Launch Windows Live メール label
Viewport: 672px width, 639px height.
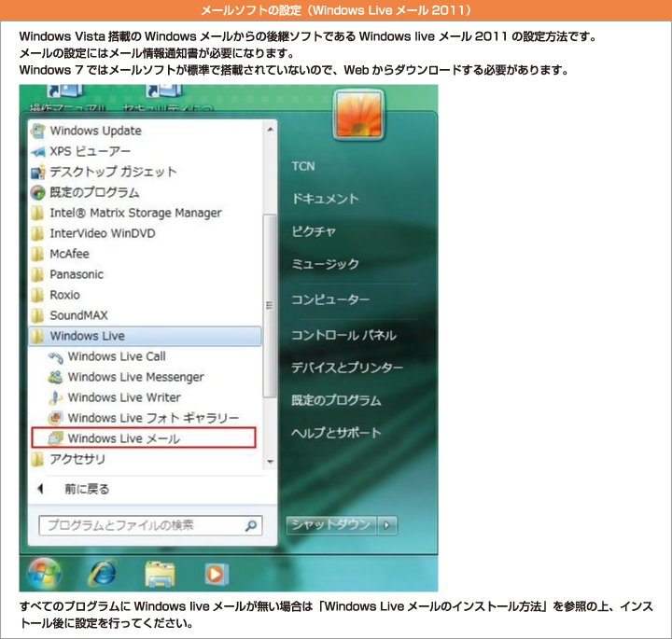[x=124, y=438]
